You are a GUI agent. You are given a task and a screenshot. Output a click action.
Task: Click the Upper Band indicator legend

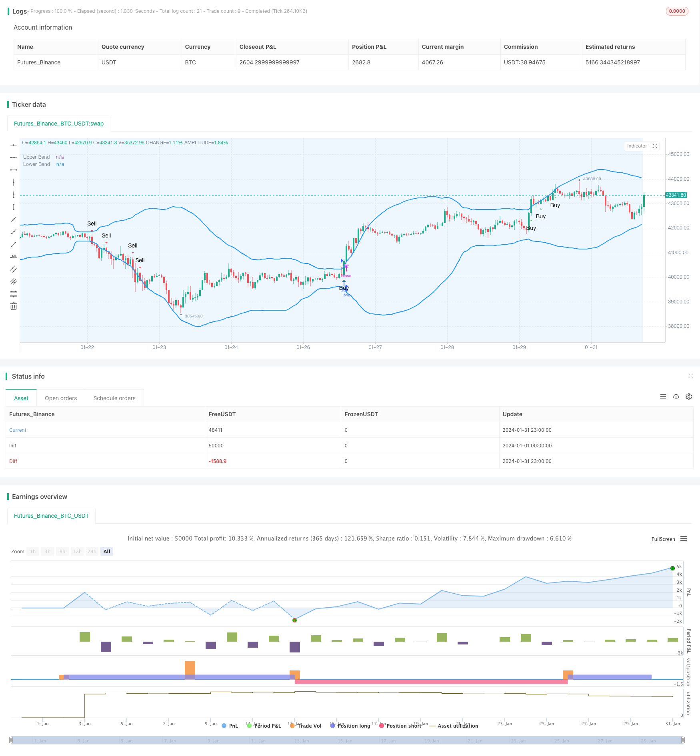coord(43,157)
